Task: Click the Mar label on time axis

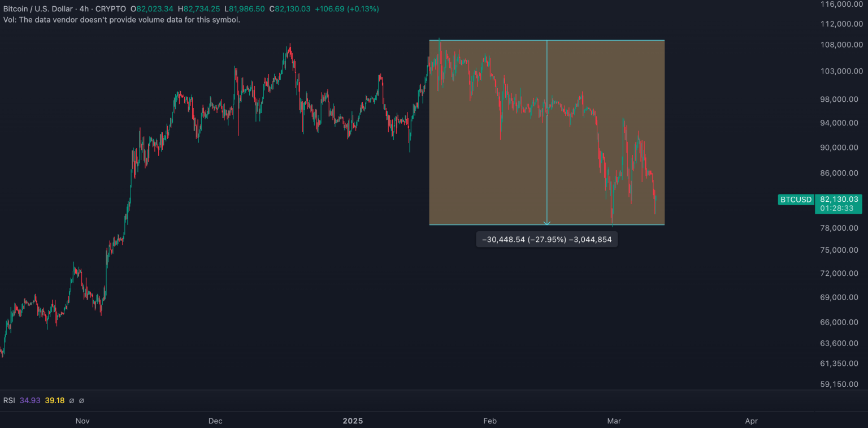Action: 614,421
